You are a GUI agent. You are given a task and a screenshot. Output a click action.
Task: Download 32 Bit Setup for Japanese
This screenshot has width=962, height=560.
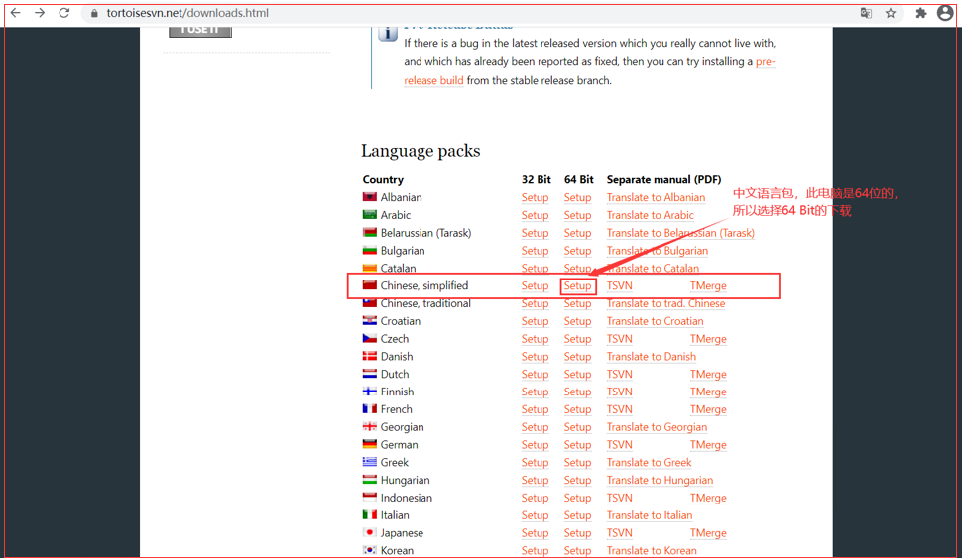click(x=535, y=533)
